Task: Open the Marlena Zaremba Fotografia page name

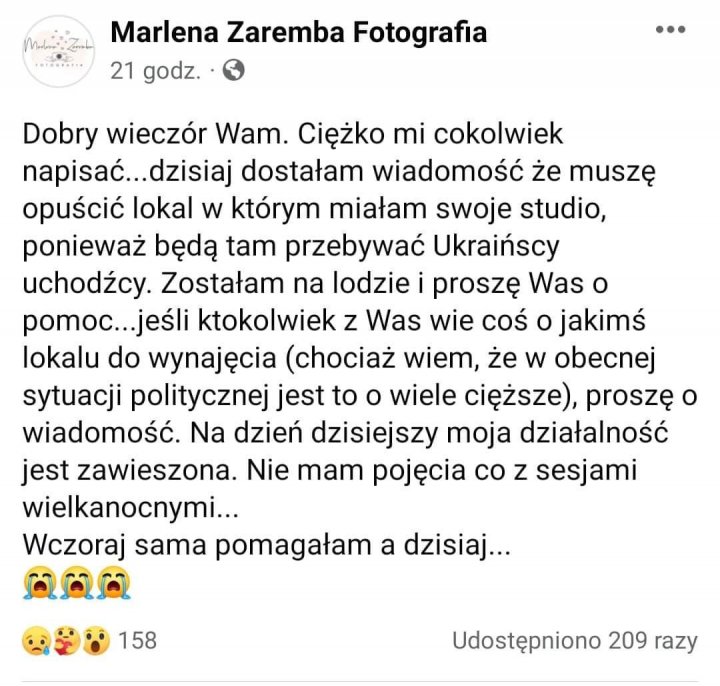Action: [x=298, y=33]
